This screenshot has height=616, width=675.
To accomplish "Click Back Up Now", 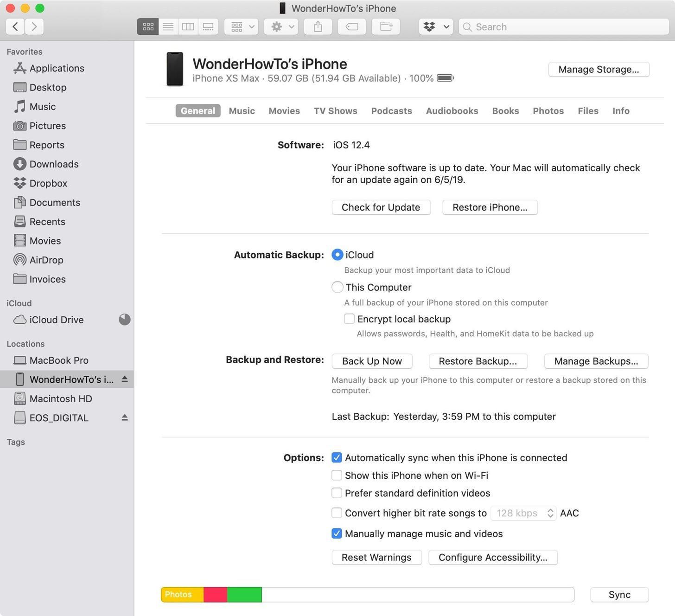I will tap(371, 361).
